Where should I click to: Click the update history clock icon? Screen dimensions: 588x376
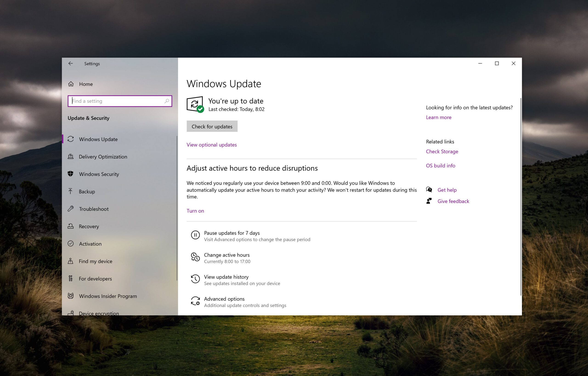pos(195,279)
